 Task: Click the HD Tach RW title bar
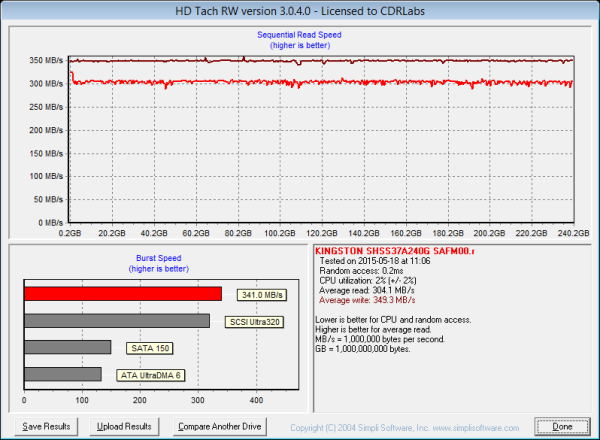(x=299, y=10)
